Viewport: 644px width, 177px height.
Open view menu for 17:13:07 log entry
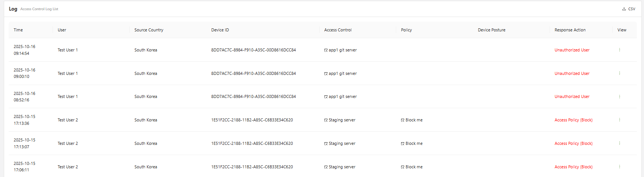[x=619, y=143]
